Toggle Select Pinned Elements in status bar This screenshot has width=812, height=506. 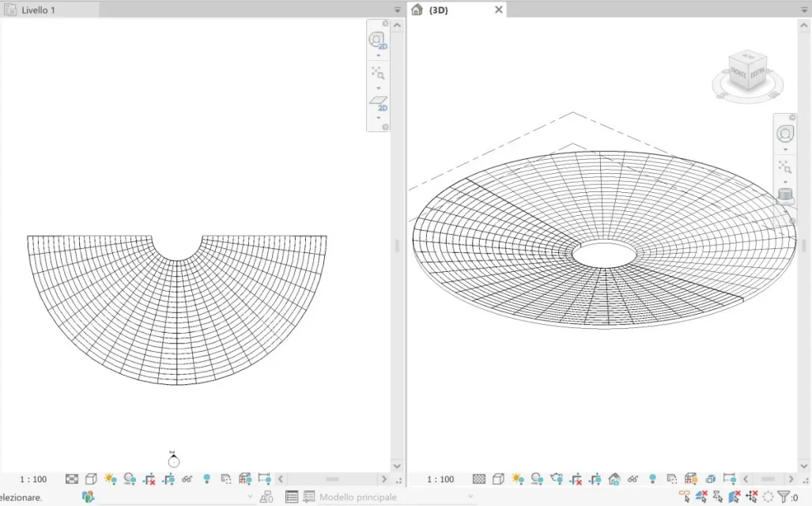coord(718,497)
